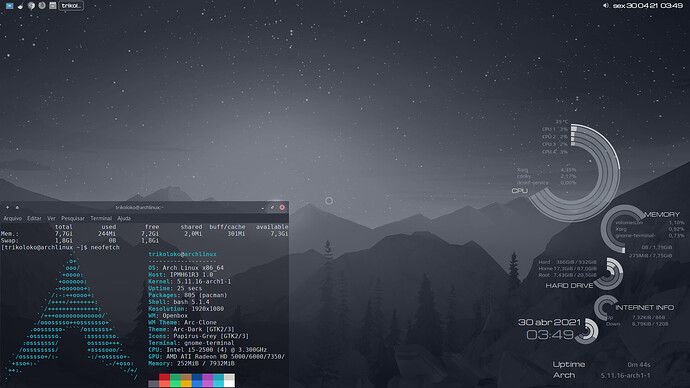Click the 'Theme: Arc-Dark [GTK2/3]' line
Image resolution: width=690 pixels, height=388 pixels.
point(191,329)
